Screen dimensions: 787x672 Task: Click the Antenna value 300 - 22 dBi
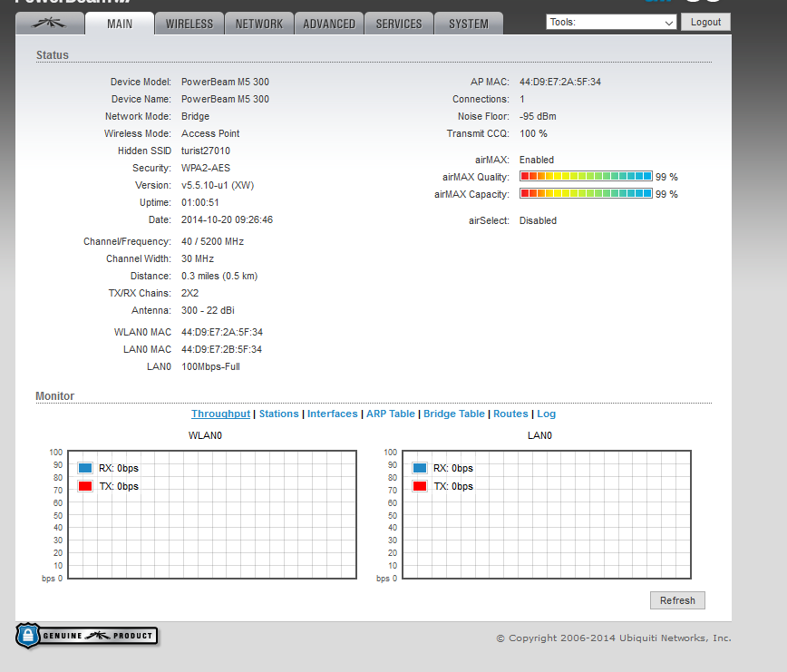pos(208,310)
